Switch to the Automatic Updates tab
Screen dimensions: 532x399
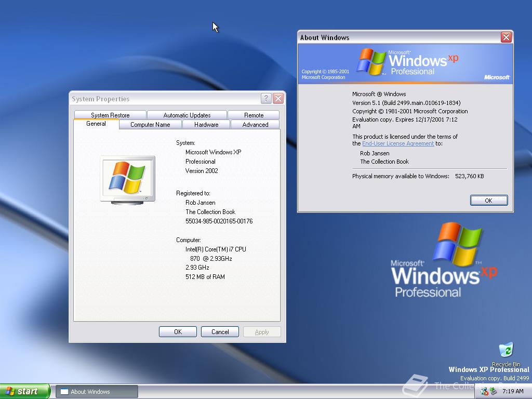click(x=187, y=115)
